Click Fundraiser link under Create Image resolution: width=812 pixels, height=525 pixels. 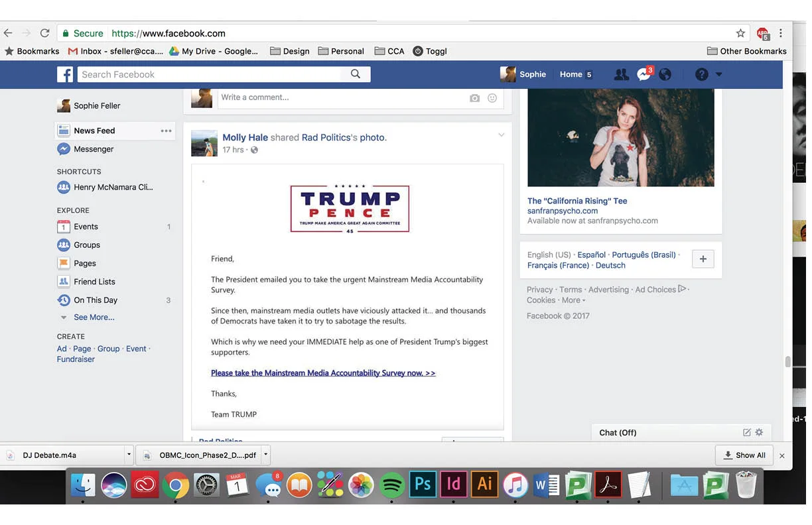pos(76,359)
